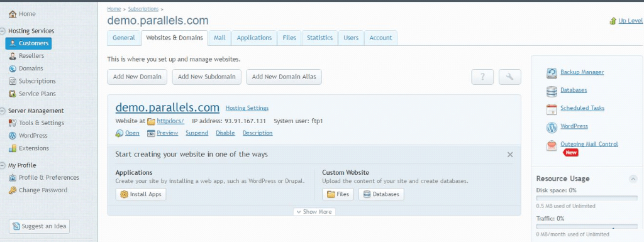Select the Websites & Domains tab

[175, 38]
